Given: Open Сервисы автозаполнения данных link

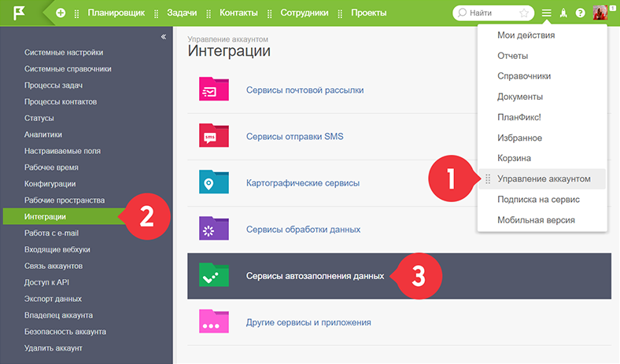Looking at the screenshot, I should (x=316, y=276).
